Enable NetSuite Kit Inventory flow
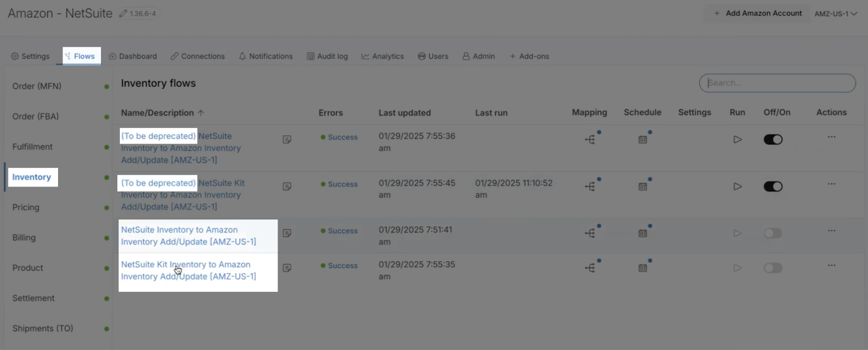The image size is (868, 350). [773, 268]
